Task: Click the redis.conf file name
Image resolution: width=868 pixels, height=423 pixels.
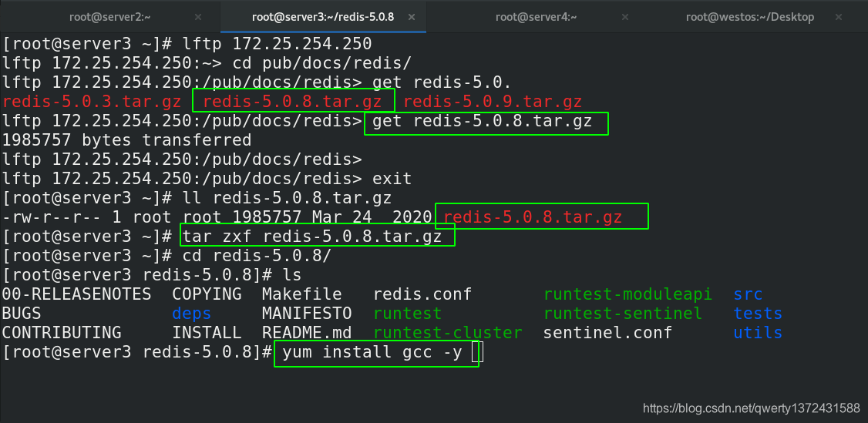Action: [x=423, y=294]
